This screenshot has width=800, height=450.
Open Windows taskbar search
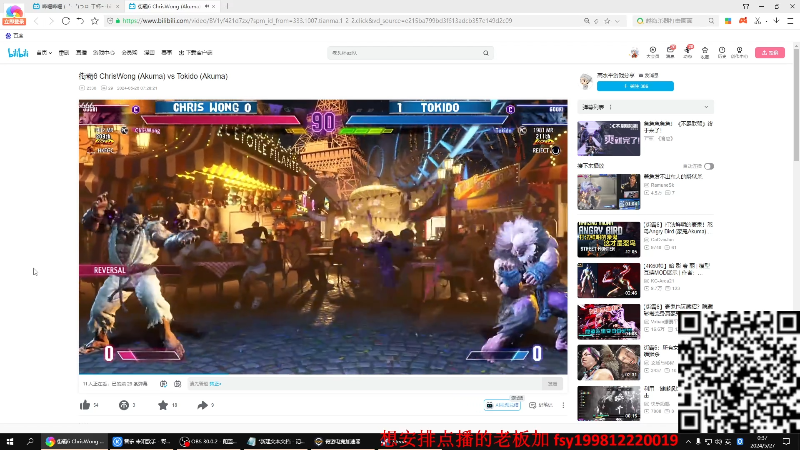click(x=30, y=441)
